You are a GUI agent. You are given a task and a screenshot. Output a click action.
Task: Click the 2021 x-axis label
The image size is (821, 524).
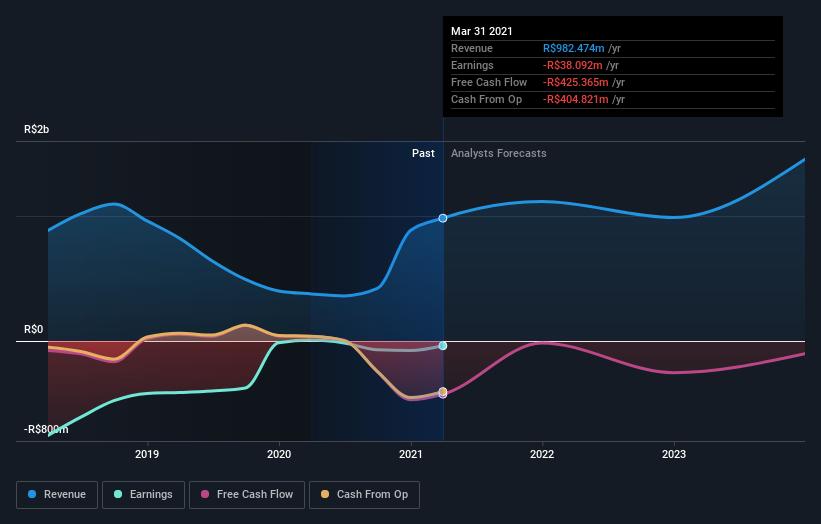pos(411,454)
